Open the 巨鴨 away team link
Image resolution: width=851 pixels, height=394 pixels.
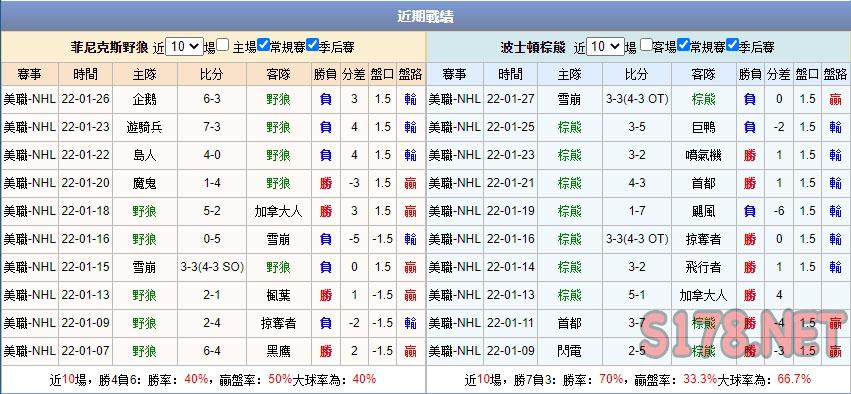pos(703,127)
